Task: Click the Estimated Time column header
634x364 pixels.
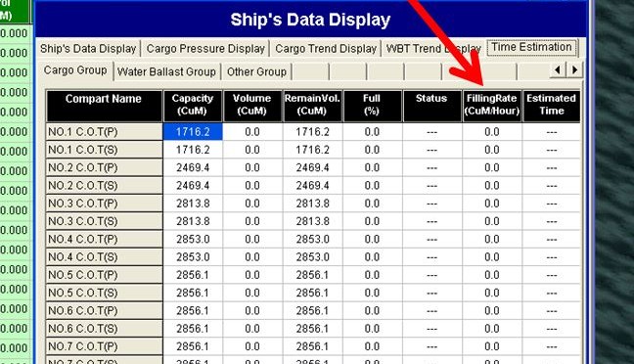Action: [552, 106]
